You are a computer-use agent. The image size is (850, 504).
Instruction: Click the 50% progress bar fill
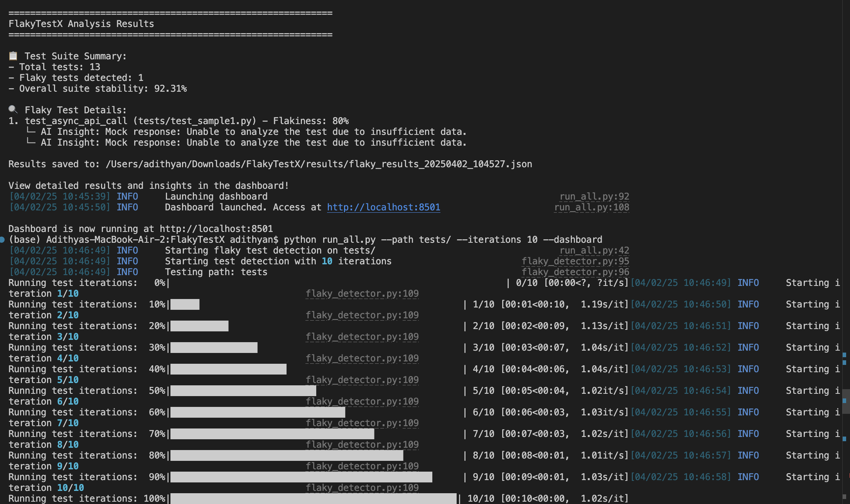(243, 391)
